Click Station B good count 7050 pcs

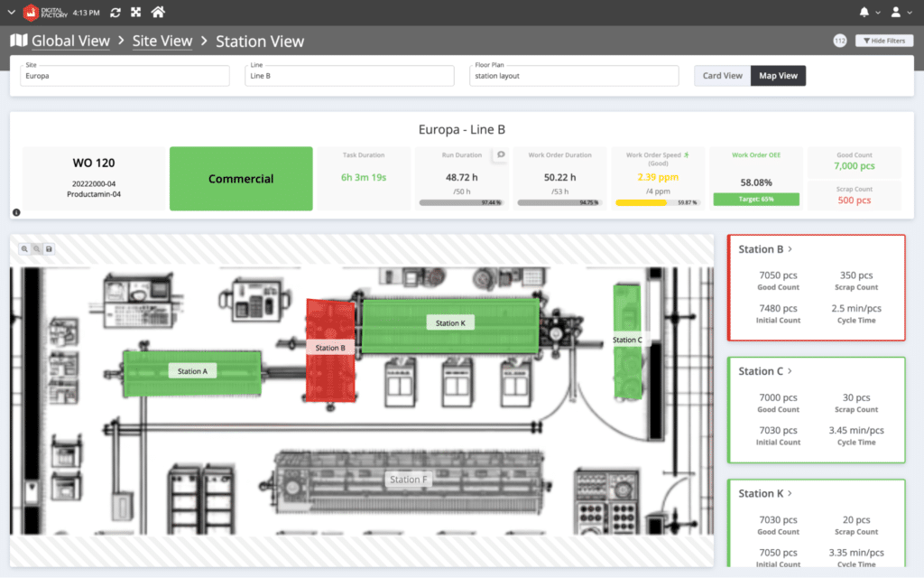tap(778, 275)
